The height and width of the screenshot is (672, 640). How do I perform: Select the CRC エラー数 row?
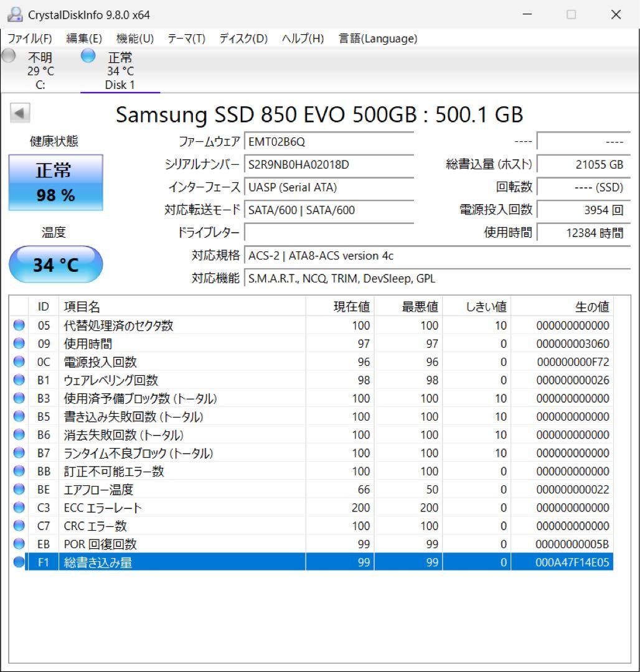(312, 525)
